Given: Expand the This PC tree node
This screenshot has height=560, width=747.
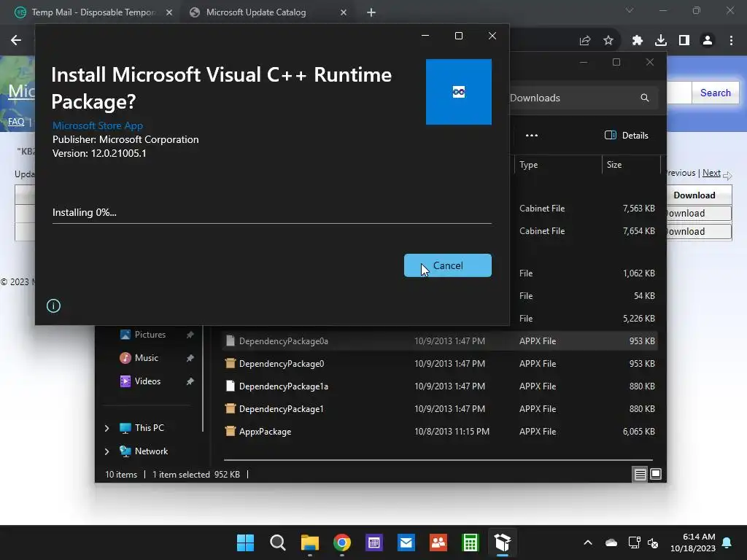Looking at the screenshot, I should tap(107, 428).
